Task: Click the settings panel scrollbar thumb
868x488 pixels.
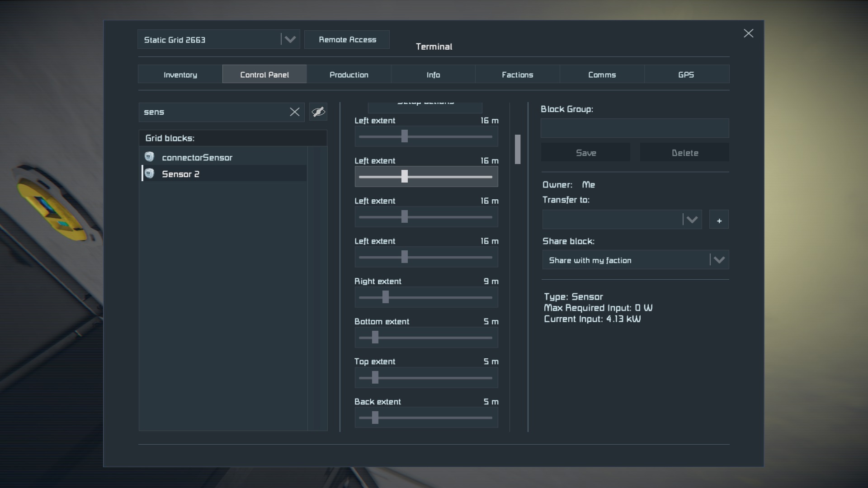Action: click(518, 149)
